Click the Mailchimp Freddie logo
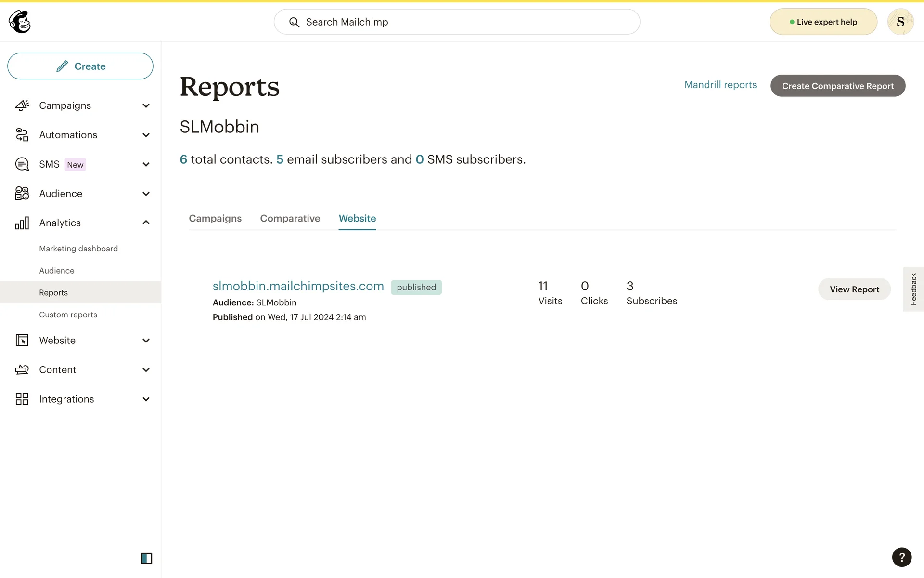This screenshot has width=924, height=578. click(x=20, y=22)
